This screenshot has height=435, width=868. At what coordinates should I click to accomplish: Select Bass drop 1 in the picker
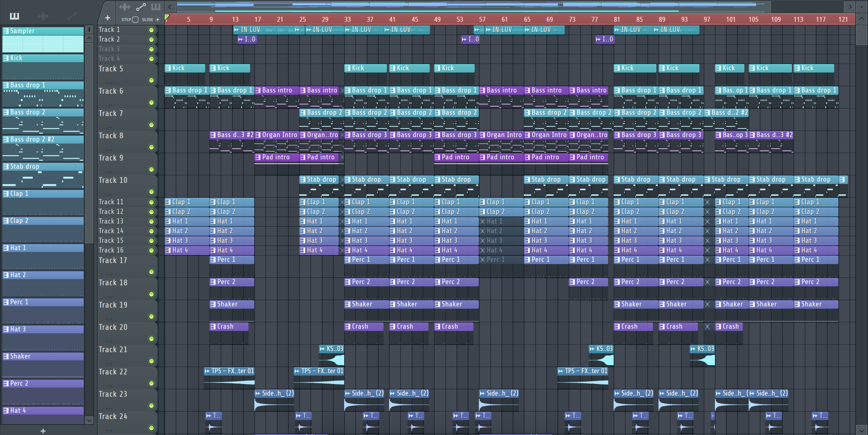(x=43, y=94)
